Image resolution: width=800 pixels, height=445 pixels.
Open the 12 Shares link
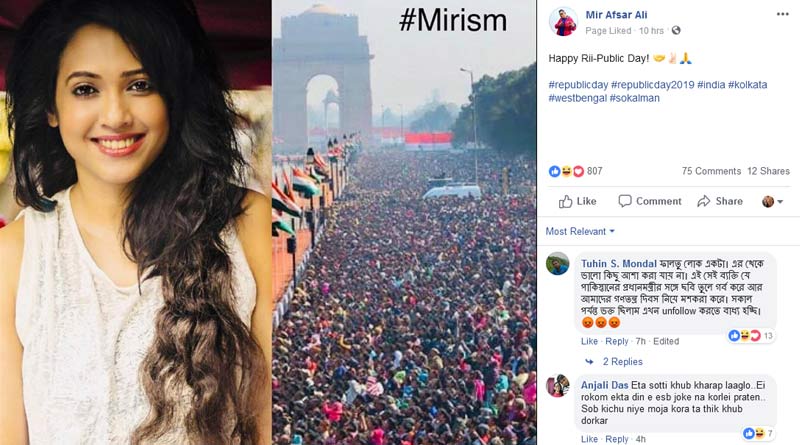[768, 171]
